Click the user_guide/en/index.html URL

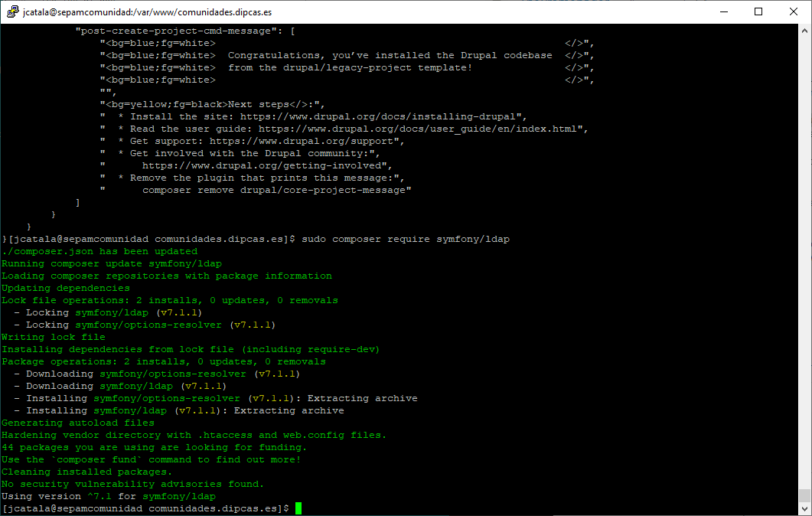418,129
